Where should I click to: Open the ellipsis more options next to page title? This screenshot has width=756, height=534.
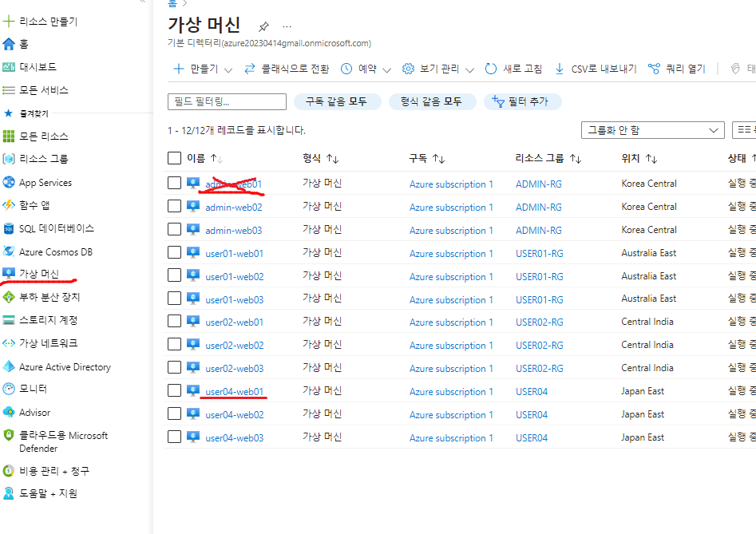click(x=287, y=26)
